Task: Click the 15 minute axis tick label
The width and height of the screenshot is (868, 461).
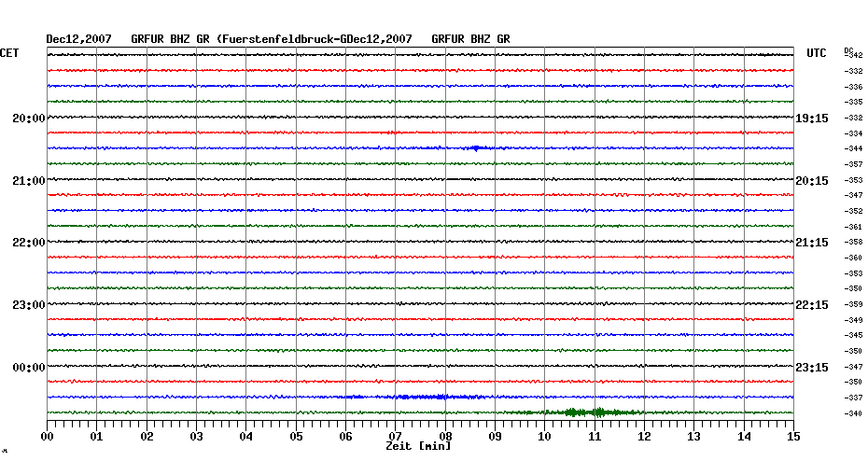Action: point(793,437)
